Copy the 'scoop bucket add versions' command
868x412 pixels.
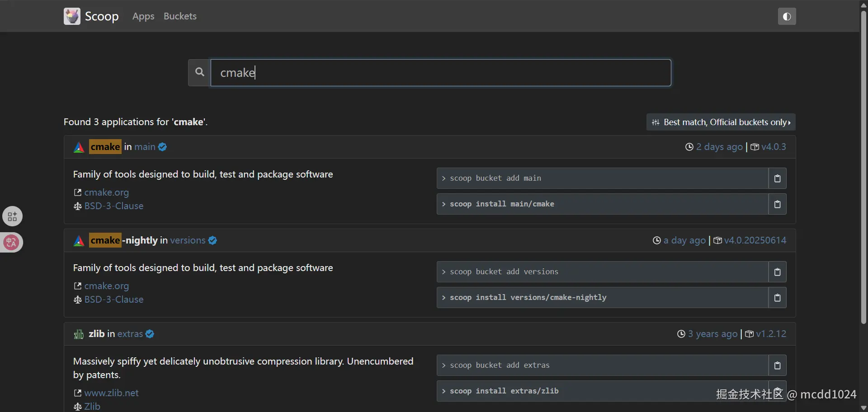pos(777,272)
